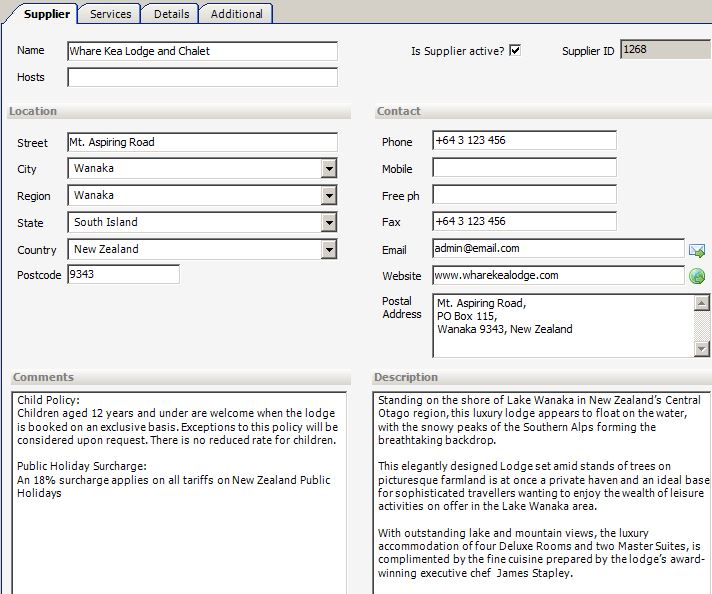Select the Postcode field
The height and width of the screenshot is (594, 712).
[x=123, y=274]
